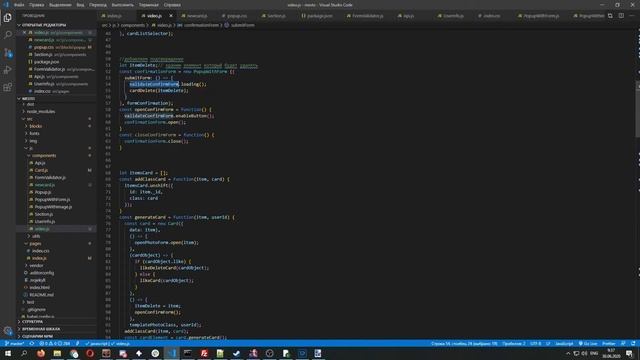This screenshot has width=640, height=360.
Task: Switch to the PopupWithForm.js editor tab
Action: [541, 16]
